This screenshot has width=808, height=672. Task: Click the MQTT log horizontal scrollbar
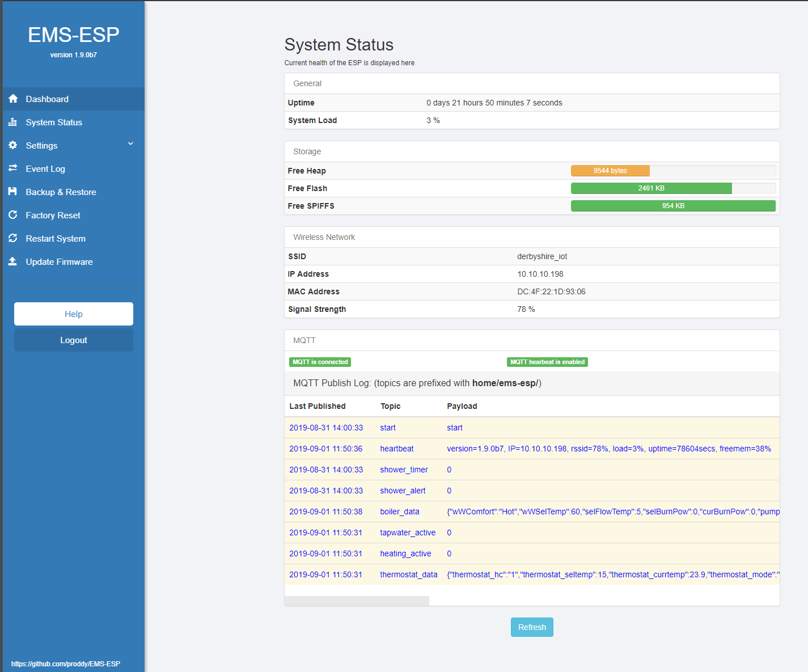tap(357, 601)
